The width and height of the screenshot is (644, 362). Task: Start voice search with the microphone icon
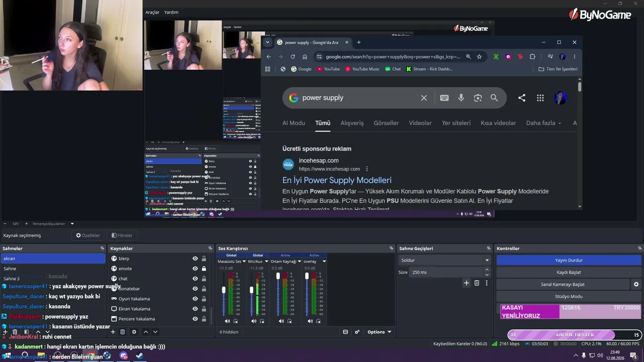[x=461, y=98]
